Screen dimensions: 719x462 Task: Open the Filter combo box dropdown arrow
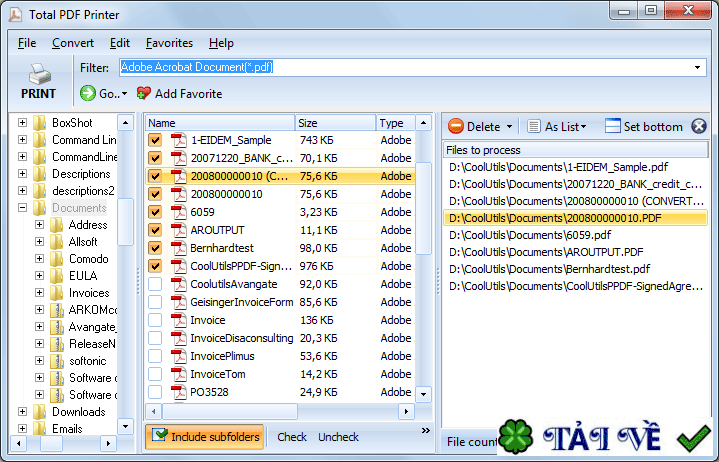click(x=697, y=67)
